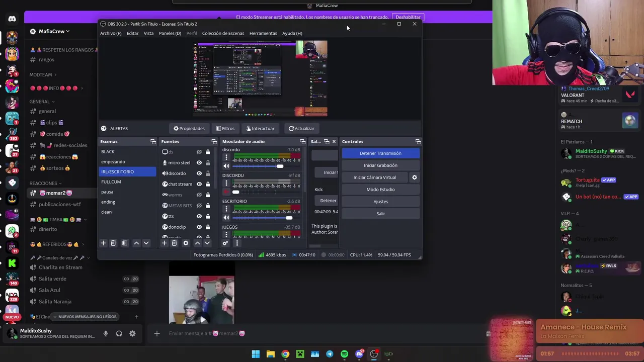Viewport: 644px width, 362px height.
Task: Open Colección de Escenas menu
Action: coord(223,33)
